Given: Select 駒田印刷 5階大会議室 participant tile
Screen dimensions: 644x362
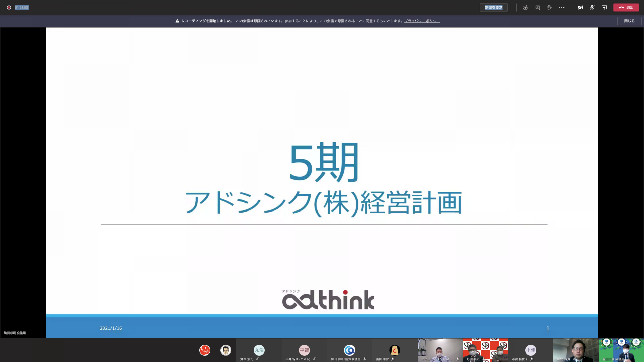Looking at the screenshot, I should pos(350,350).
